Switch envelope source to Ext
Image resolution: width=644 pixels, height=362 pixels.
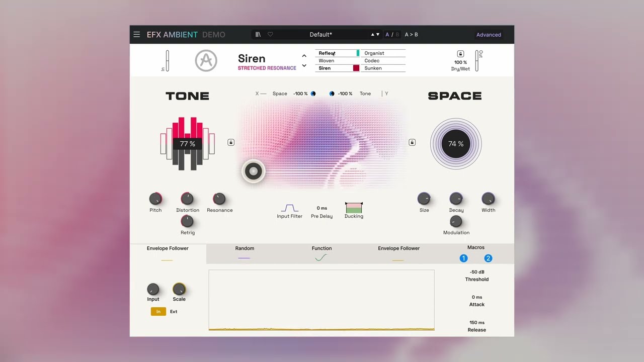coord(174,312)
